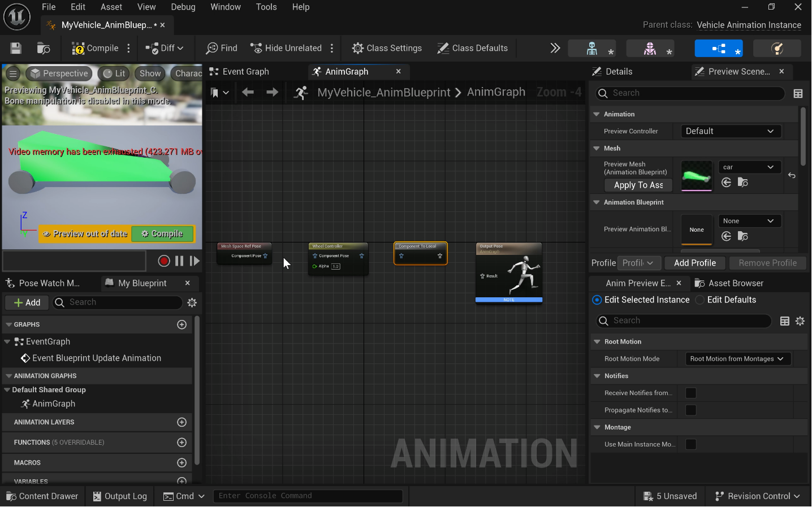The width and height of the screenshot is (812, 507).
Task: Navigate back in graph history
Action: coord(248,92)
